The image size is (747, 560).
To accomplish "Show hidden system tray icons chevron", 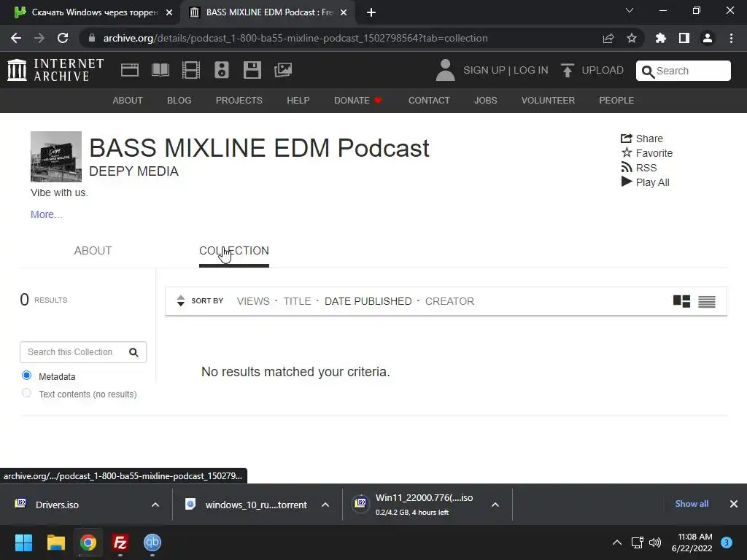I will click(617, 542).
